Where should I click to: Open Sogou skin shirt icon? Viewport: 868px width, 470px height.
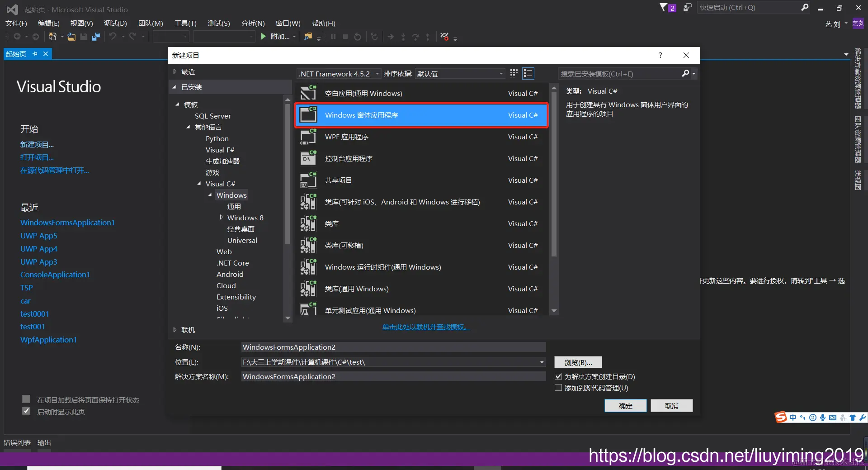click(853, 418)
